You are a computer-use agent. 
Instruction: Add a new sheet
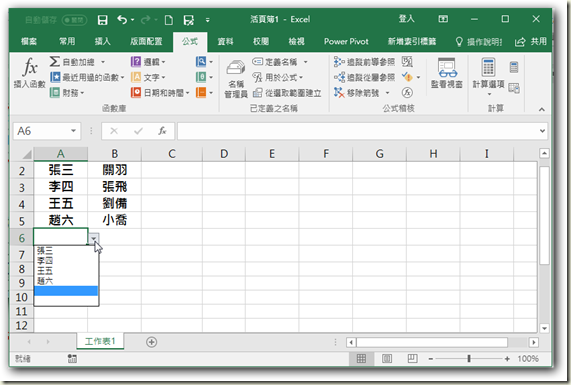(151, 342)
